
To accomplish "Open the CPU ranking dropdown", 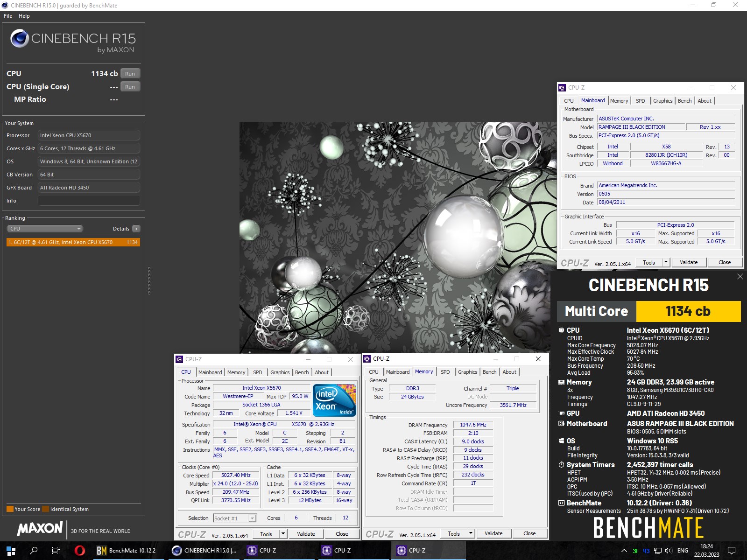I will [45, 229].
